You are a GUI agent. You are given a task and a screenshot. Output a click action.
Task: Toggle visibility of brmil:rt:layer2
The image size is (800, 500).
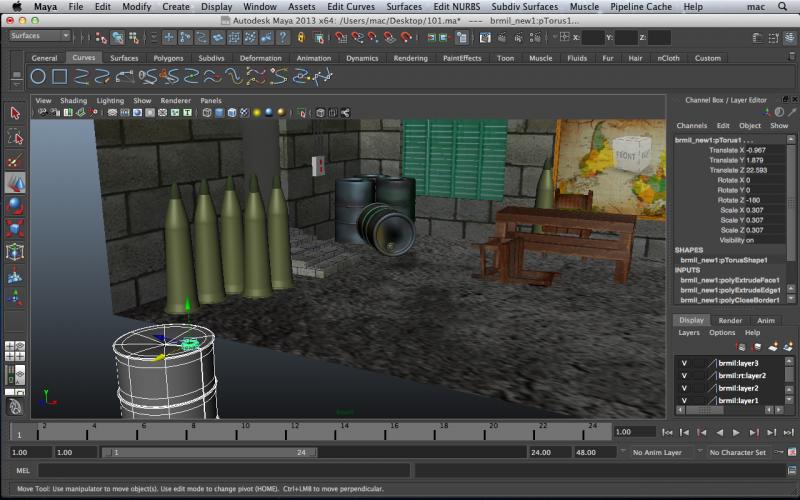pos(684,376)
